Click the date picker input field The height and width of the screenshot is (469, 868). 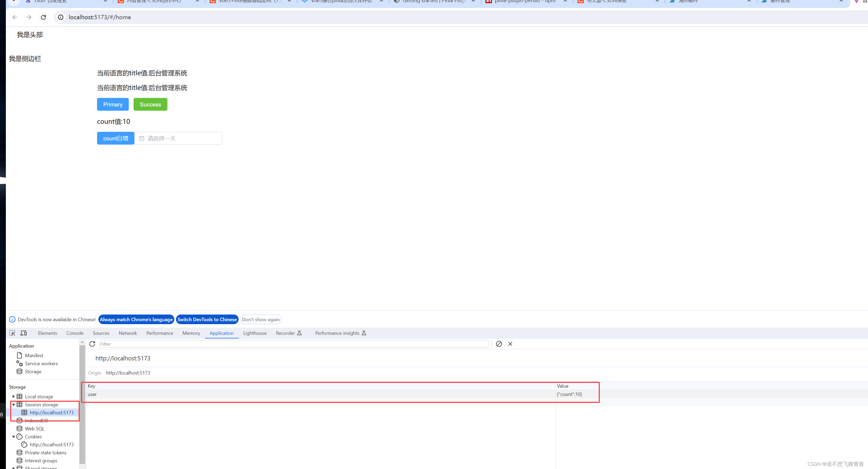(x=179, y=138)
